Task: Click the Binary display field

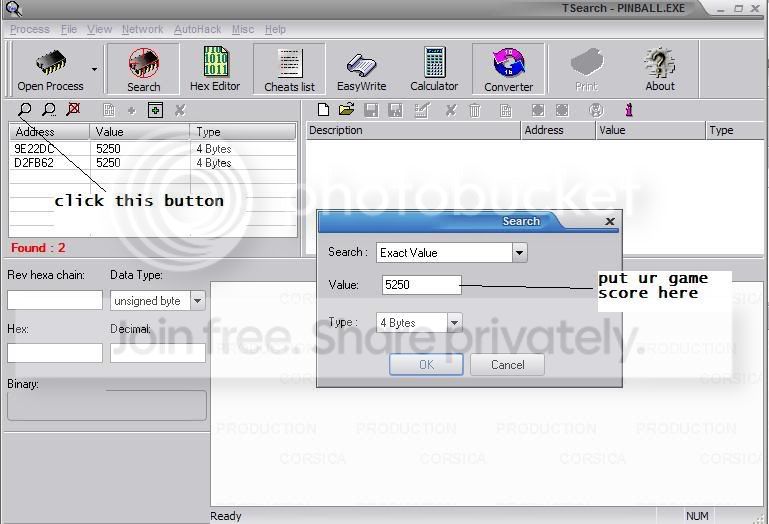Action: (x=107, y=405)
